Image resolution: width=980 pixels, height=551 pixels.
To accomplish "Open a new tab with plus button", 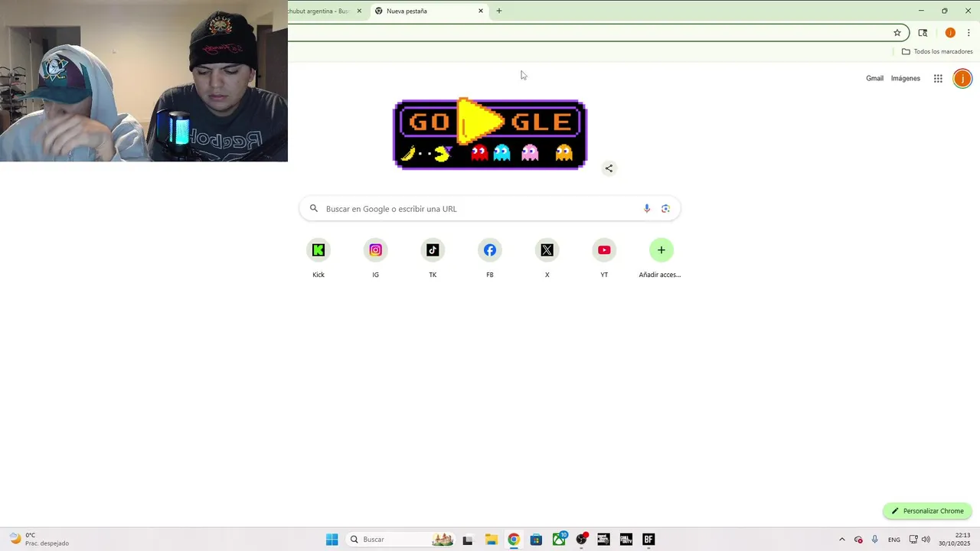I will [x=499, y=11].
